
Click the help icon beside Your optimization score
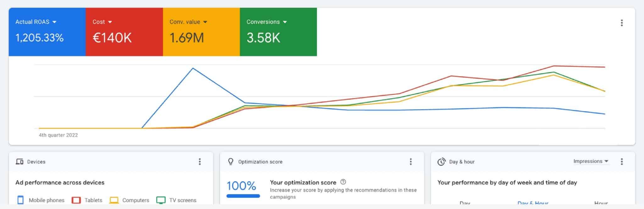[343, 182]
